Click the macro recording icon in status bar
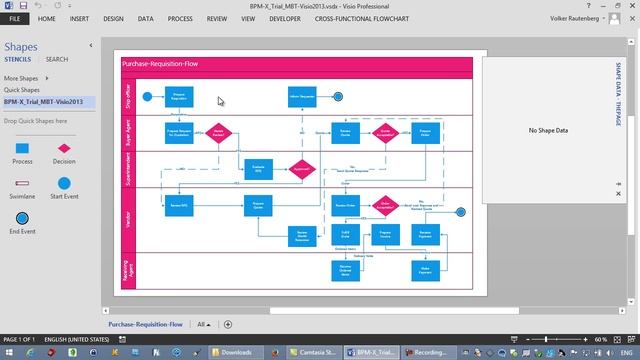The image size is (640, 360). [x=122, y=339]
